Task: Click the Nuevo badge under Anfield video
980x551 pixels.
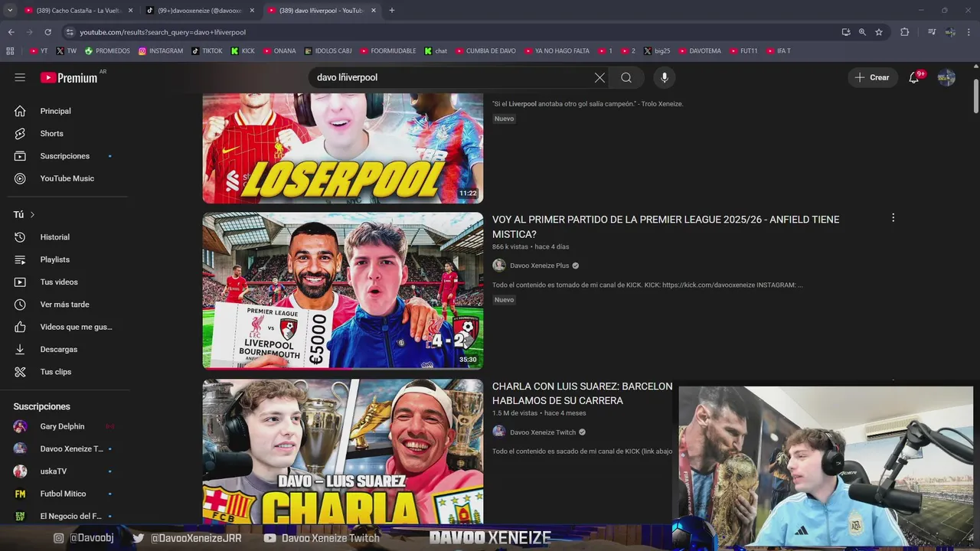Action: [x=504, y=300]
